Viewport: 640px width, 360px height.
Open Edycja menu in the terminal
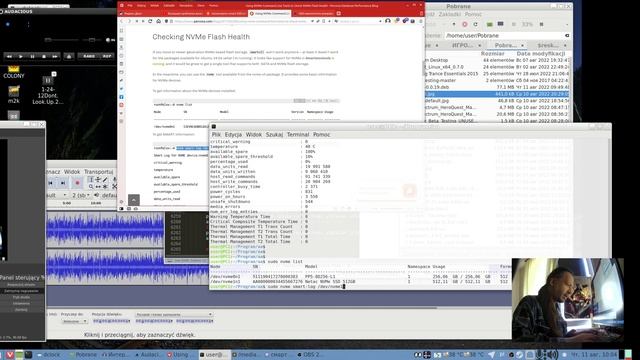pos(233,134)
